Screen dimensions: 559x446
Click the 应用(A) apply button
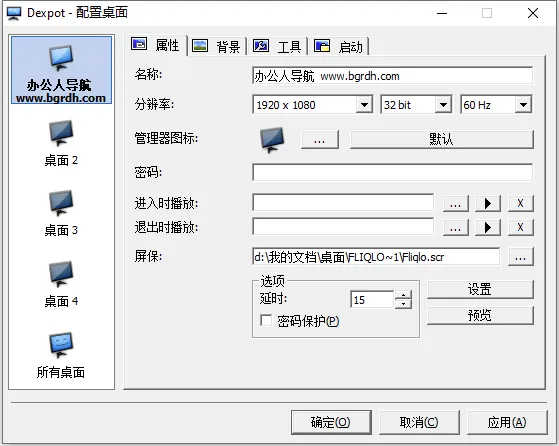[x=507, y=422]
